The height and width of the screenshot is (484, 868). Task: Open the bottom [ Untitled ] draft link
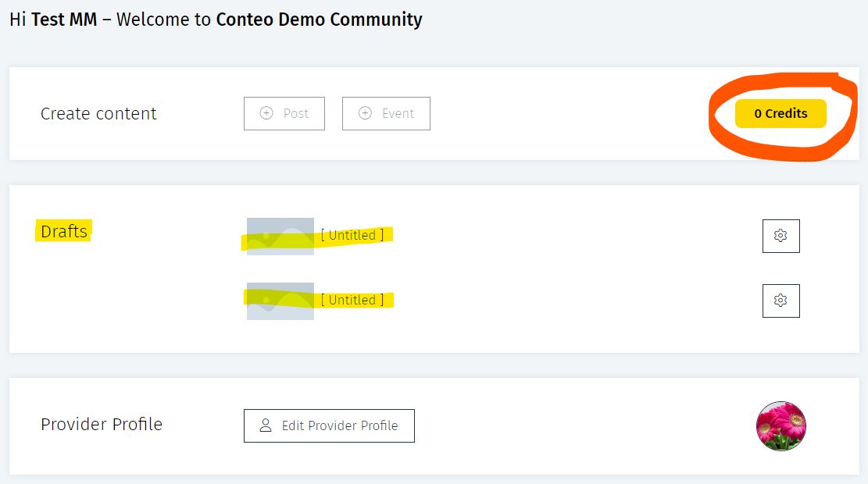point(352,300)
